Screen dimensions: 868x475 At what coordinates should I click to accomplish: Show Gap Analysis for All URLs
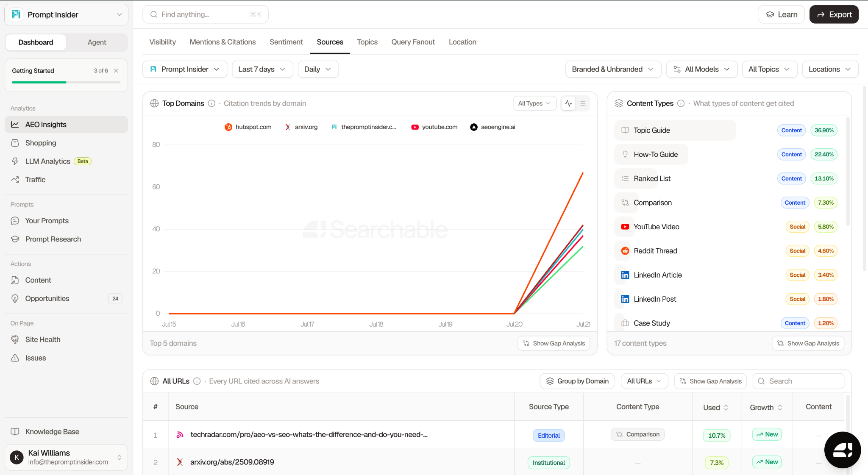coord(710,381)
